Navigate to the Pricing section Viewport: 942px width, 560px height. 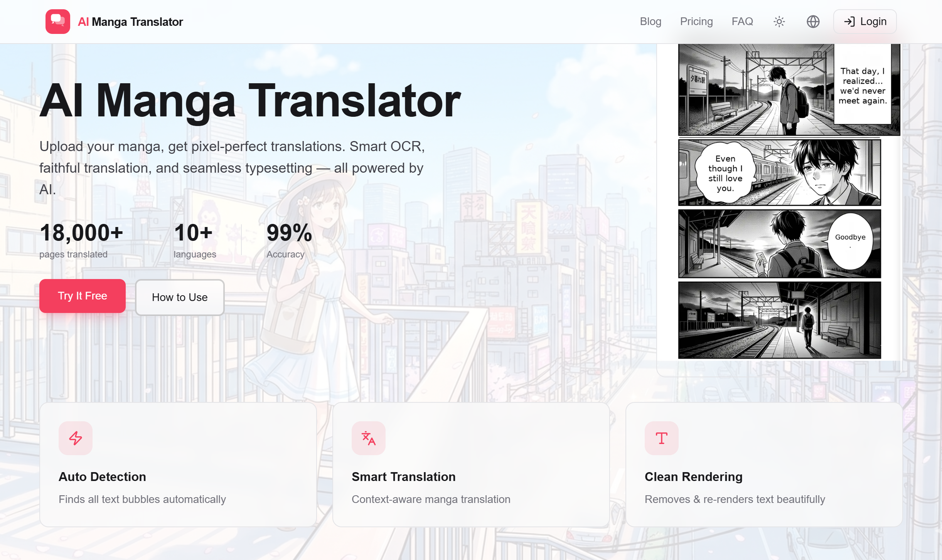(696, 22)
